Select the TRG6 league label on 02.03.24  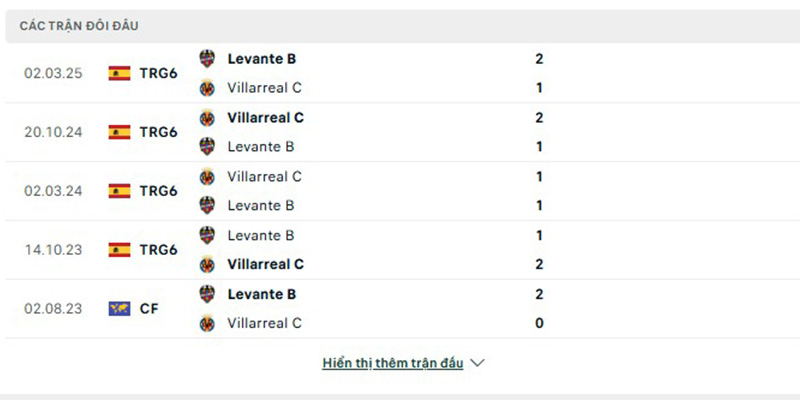pos(159,191)
